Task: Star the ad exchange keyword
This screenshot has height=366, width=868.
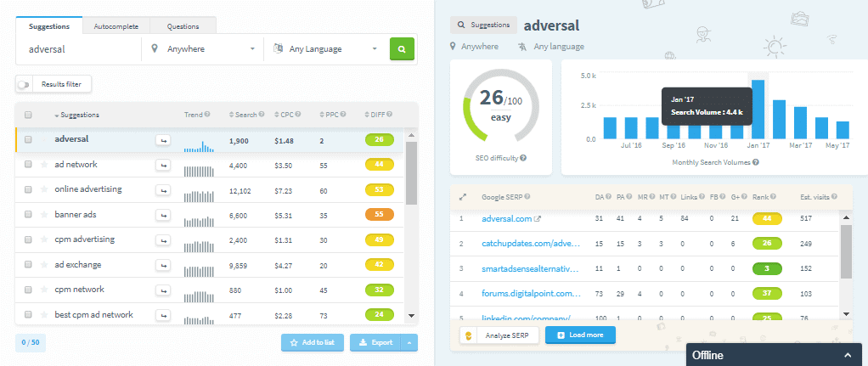Action: [x=44, y=265]
